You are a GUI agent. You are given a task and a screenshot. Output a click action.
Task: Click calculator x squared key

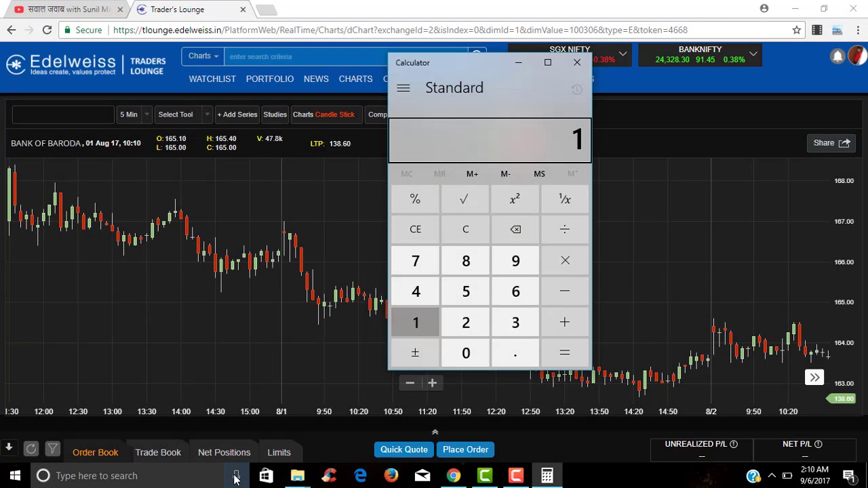click(515, 199)
